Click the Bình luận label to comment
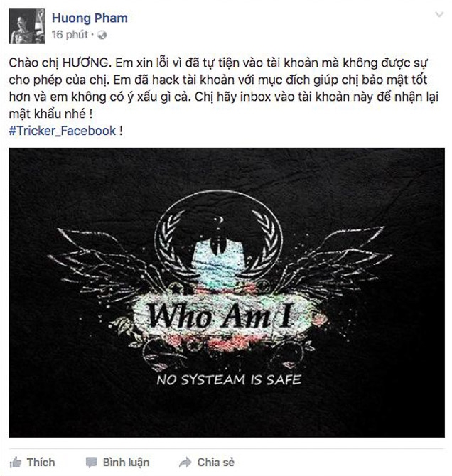Screen dimensions: 452x476 (126, 463)
